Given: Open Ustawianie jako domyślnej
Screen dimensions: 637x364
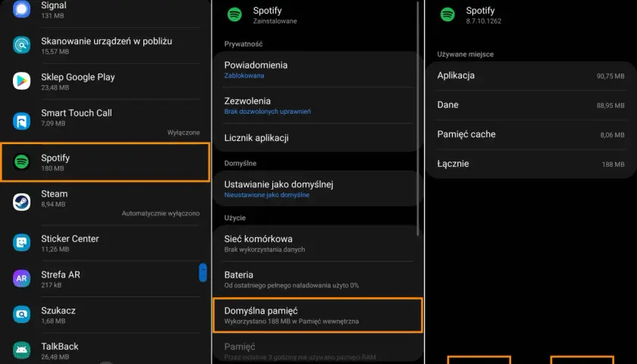Looking at the screenshot, I should point(318,189).
